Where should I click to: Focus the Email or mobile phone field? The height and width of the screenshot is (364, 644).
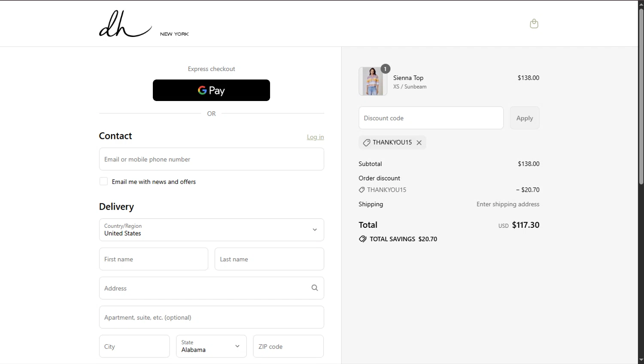coord(211,159)
